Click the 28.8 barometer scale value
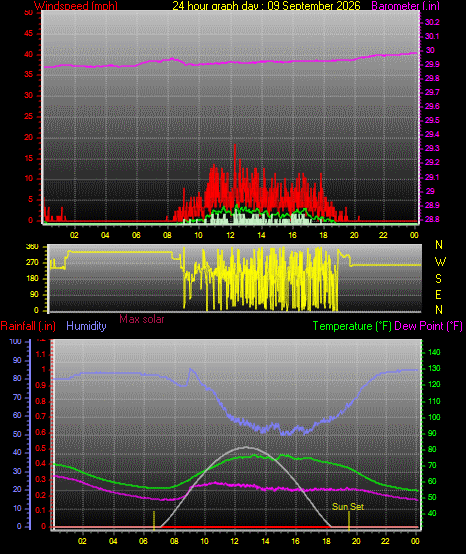This screenshot has height=554, width=466. [x=432, y=219]
